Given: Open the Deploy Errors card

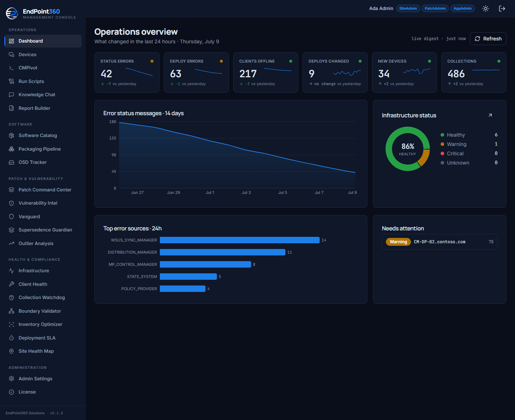Looking at the screenshot, I should tap(196, 73).
